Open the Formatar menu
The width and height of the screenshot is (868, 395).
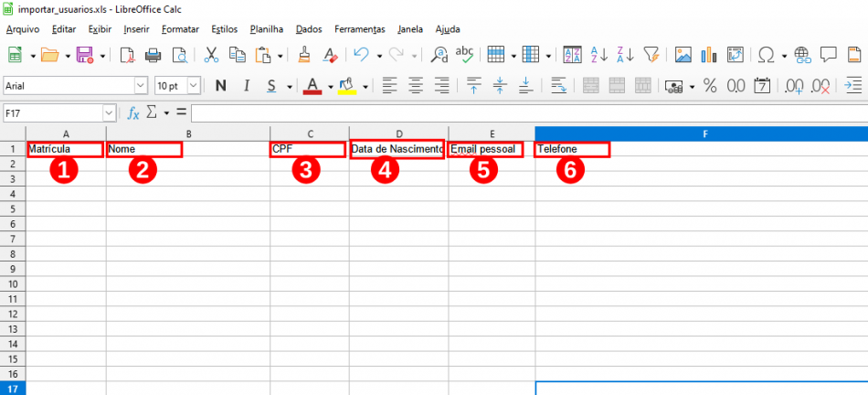pyautogui.click(x=181, y=29)
